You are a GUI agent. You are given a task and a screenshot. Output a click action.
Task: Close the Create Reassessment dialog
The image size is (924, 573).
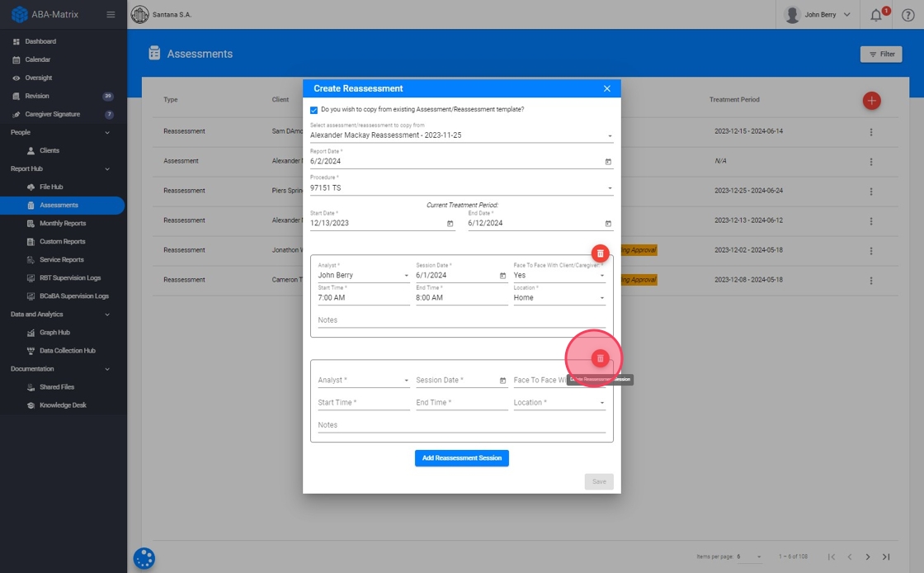tap(607, 88)
